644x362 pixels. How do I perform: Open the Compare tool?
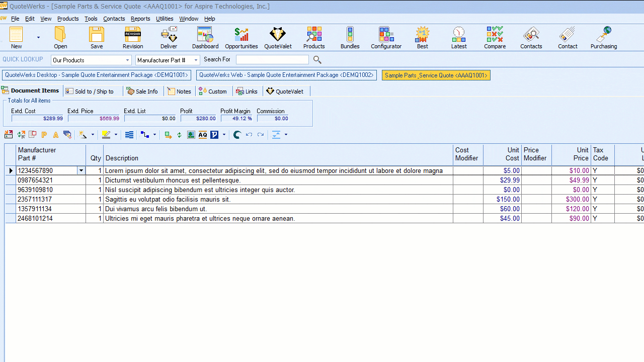pos(495,38)
